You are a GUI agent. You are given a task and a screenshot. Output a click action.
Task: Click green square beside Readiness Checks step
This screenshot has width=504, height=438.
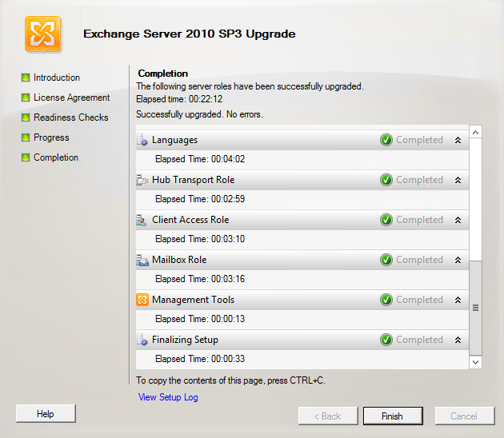point(26,117)
